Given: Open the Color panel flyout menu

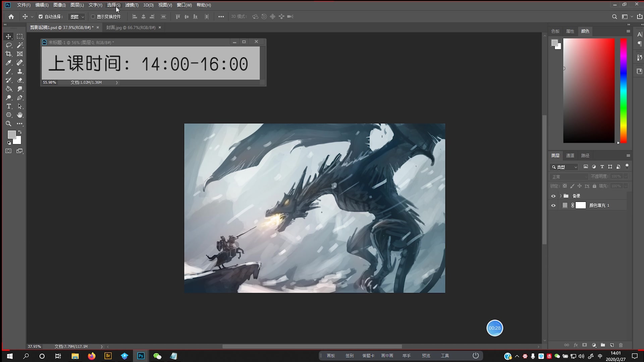Looking at the screenshot, I should click(628, 31).
